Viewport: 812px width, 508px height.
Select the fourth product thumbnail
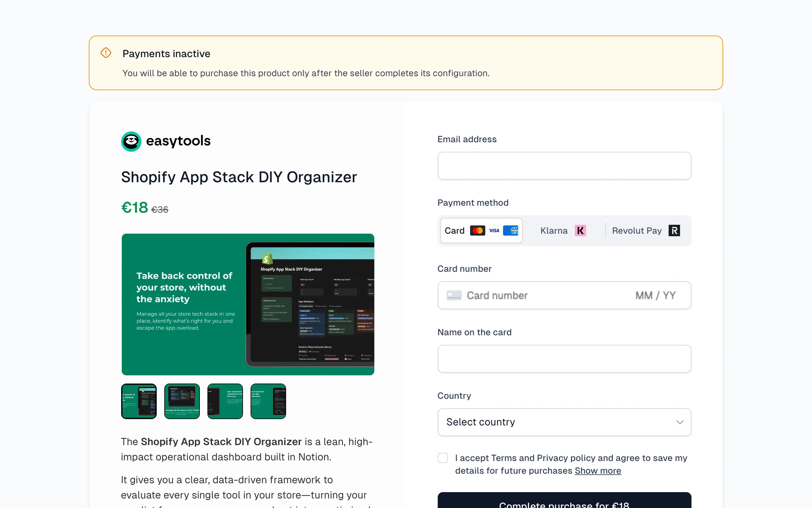tap(268, 401)
